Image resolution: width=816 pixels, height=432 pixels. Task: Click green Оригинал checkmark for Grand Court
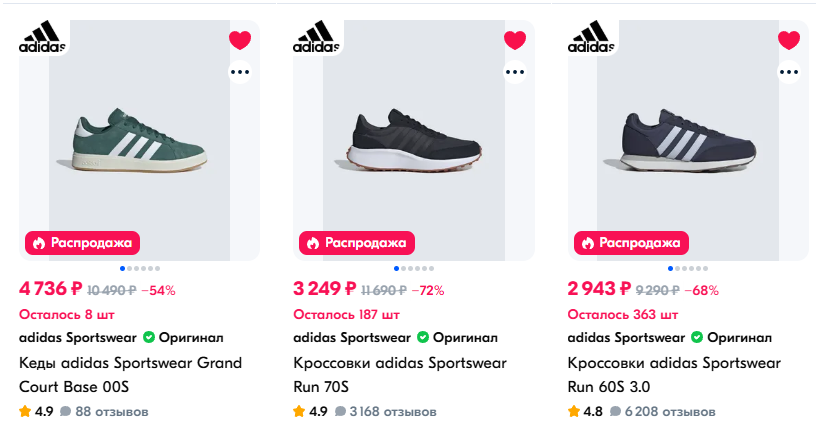pos(149,337)
